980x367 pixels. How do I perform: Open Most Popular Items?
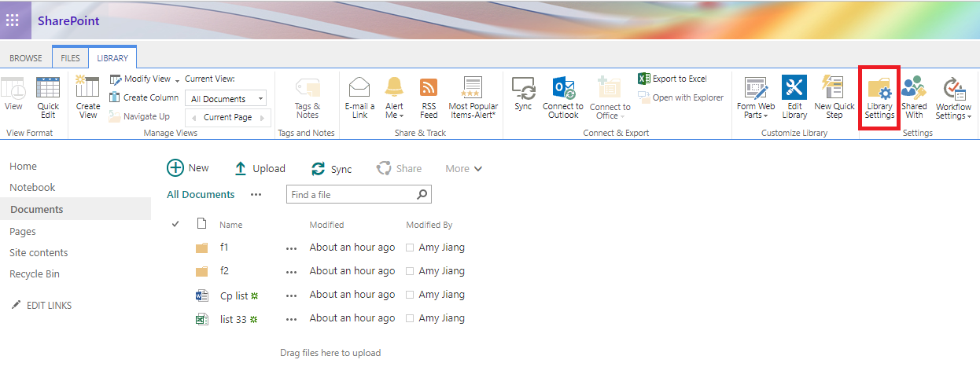473,98
